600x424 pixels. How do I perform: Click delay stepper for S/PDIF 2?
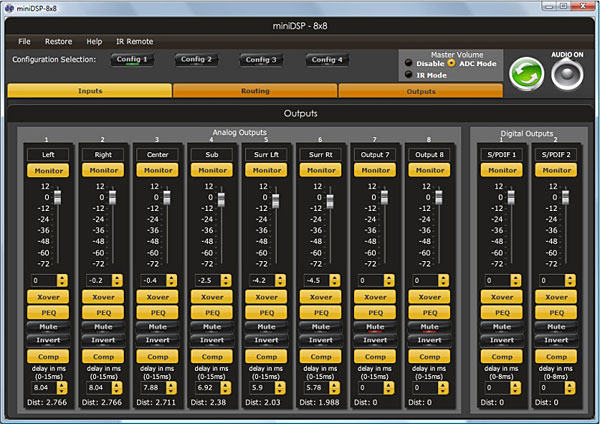click(x=570, y=388)
